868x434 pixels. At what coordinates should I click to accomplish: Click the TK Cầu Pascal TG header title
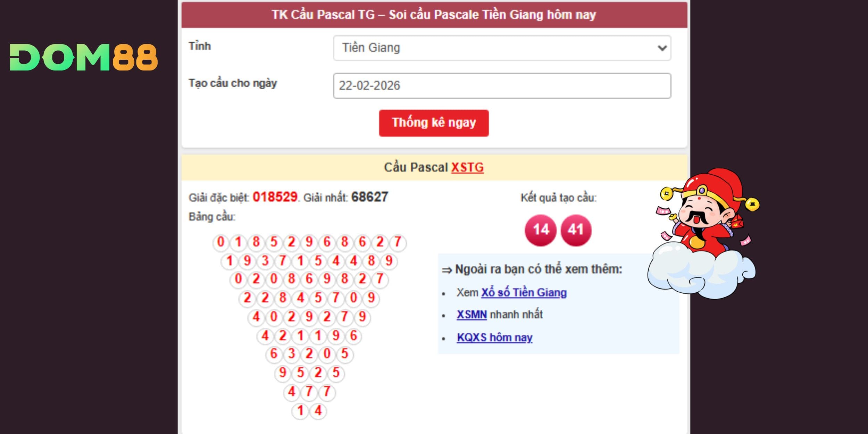(434, 15)
